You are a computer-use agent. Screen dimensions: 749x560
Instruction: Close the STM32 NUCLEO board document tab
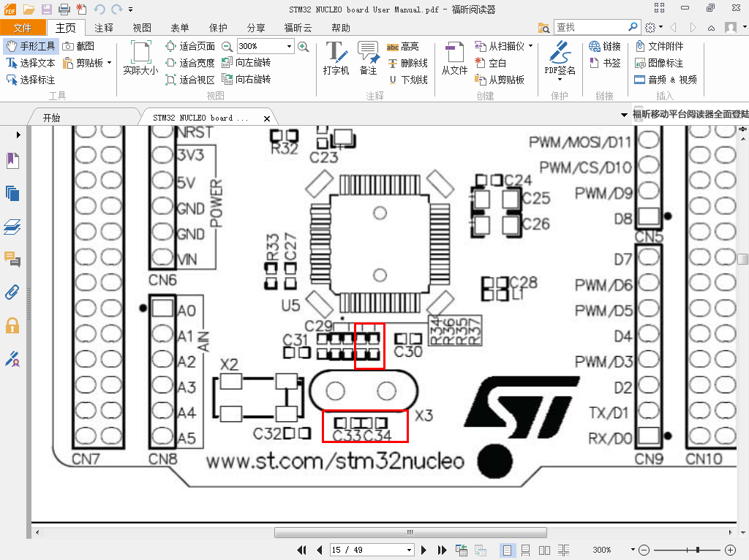267,118
